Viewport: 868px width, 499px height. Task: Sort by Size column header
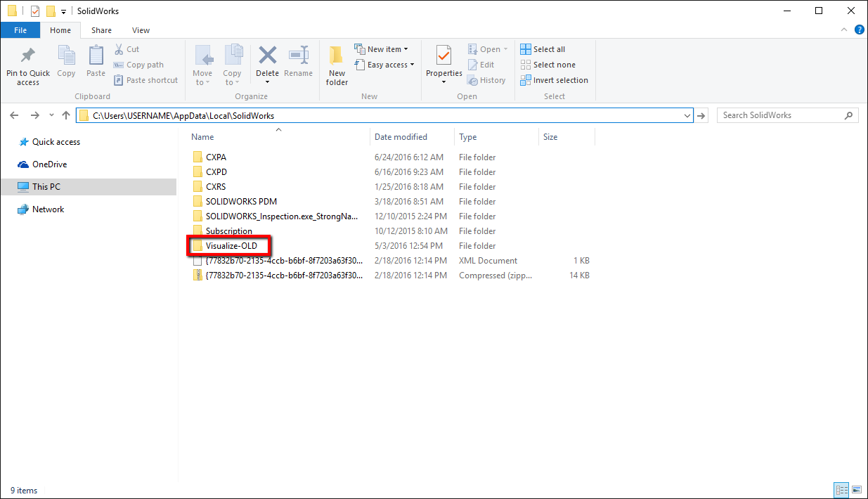coord(566,137)
